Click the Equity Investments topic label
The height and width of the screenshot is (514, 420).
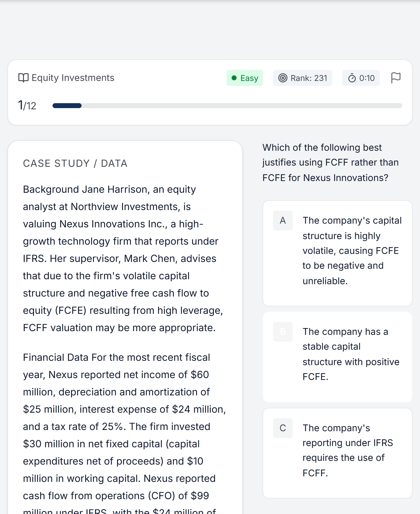click(x=73, y=78)
